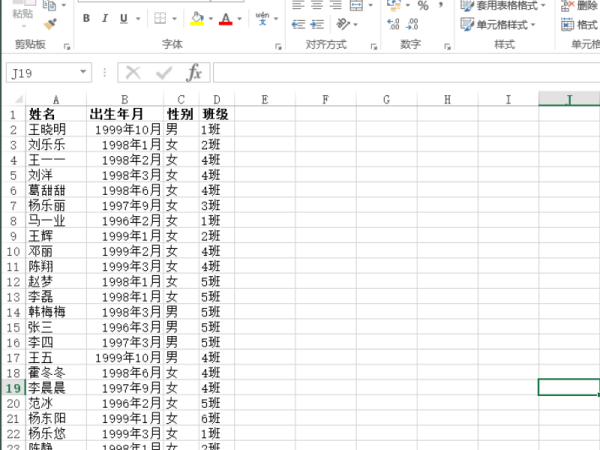Click the Format Painter brush icon
Viewport: 600px width, 450px height.
pyautogui.click(x=51, y=22)
